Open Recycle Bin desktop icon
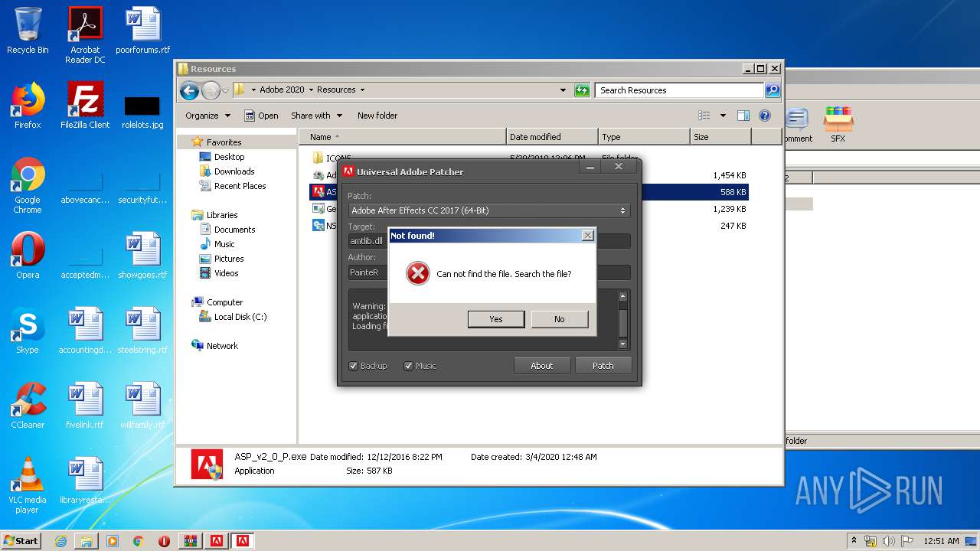Screen dimensions: 980x551 click(28, 31)
